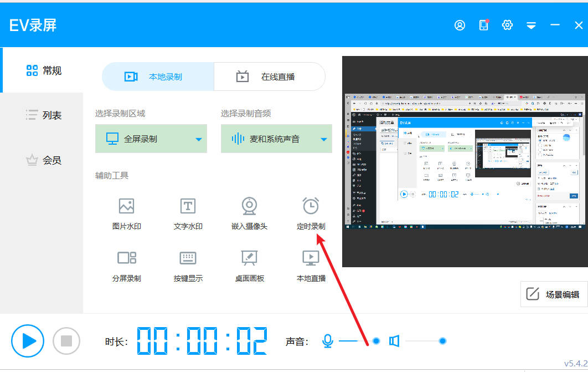This screenshot has width=588, height=372.
Task: Switch to the 在线直播 tab
Action: coord(270,77)
